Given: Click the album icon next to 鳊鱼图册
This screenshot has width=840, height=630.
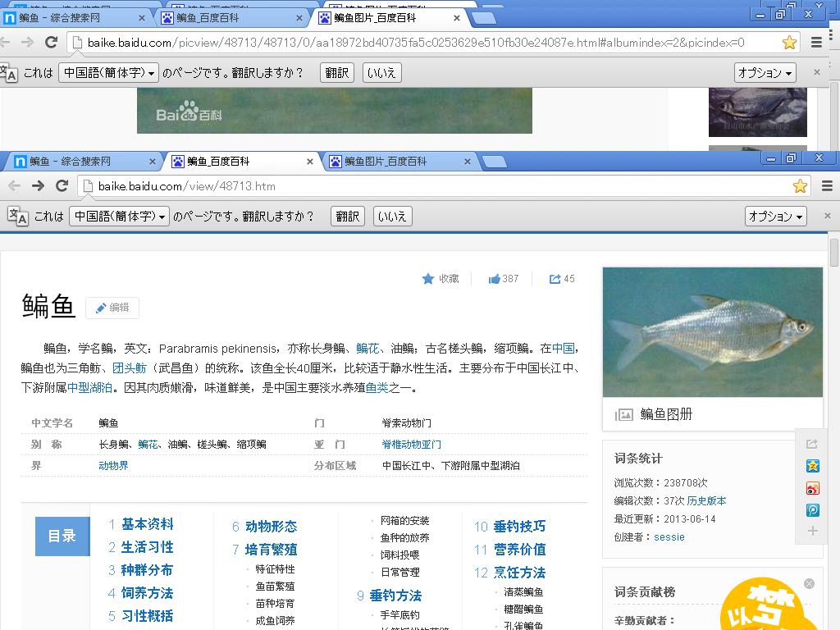Looking at the screenshot, I should (x=623, y=414).
